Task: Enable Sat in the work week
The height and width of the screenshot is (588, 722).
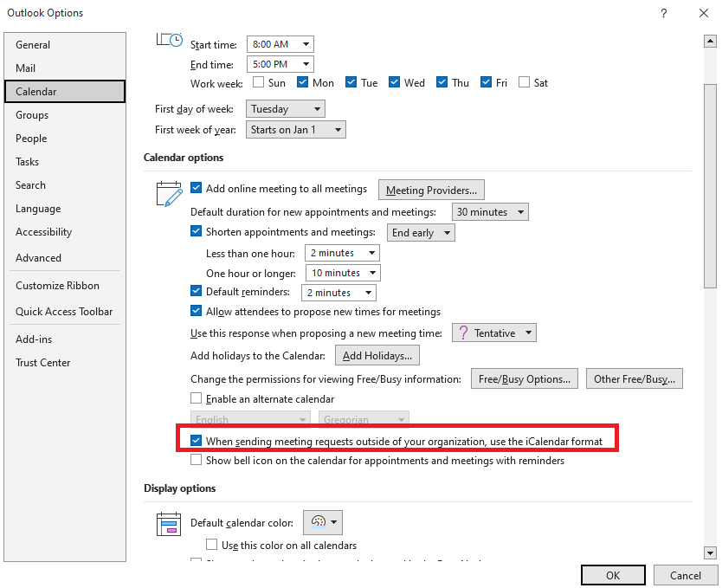Action: click(x=524, y=82)
